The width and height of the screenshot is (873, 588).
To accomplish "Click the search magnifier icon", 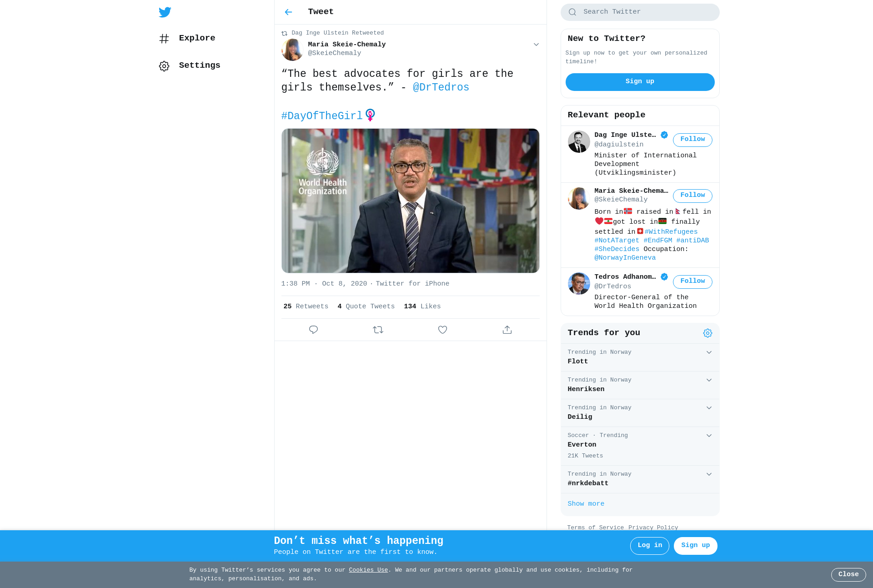I will 572,12.
